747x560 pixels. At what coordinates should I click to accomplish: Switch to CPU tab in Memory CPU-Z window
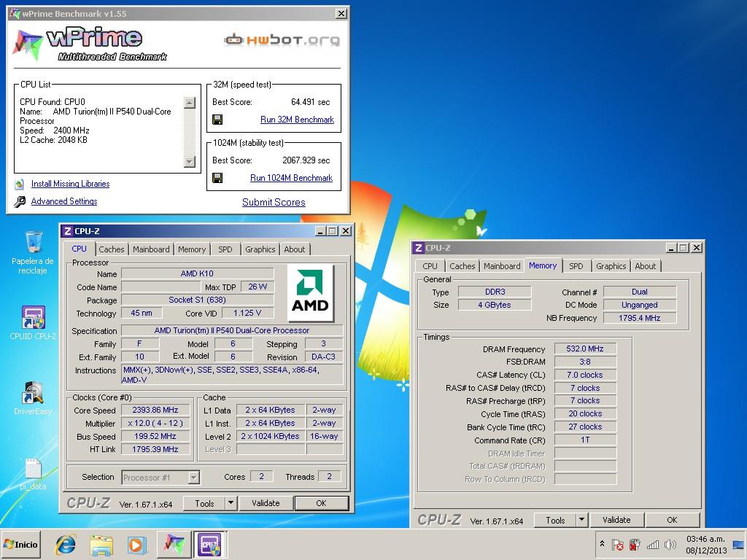click(x=430, y=266)
